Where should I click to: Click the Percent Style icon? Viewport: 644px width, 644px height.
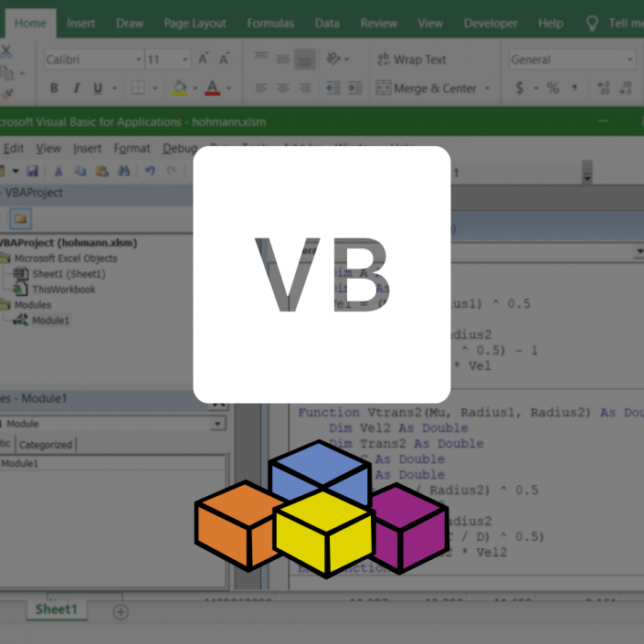(x=553, y=88)
